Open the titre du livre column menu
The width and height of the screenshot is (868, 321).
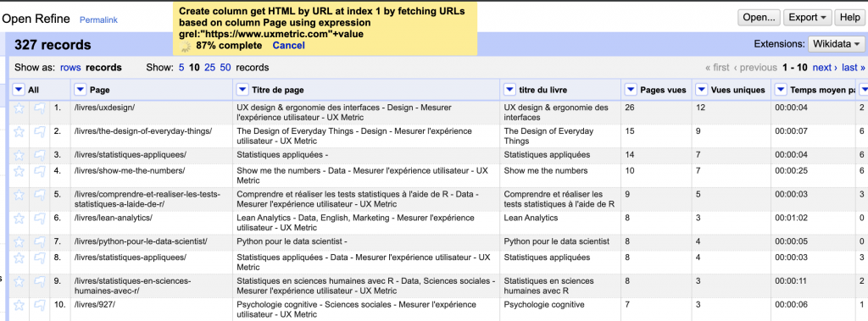coord(509,90)
